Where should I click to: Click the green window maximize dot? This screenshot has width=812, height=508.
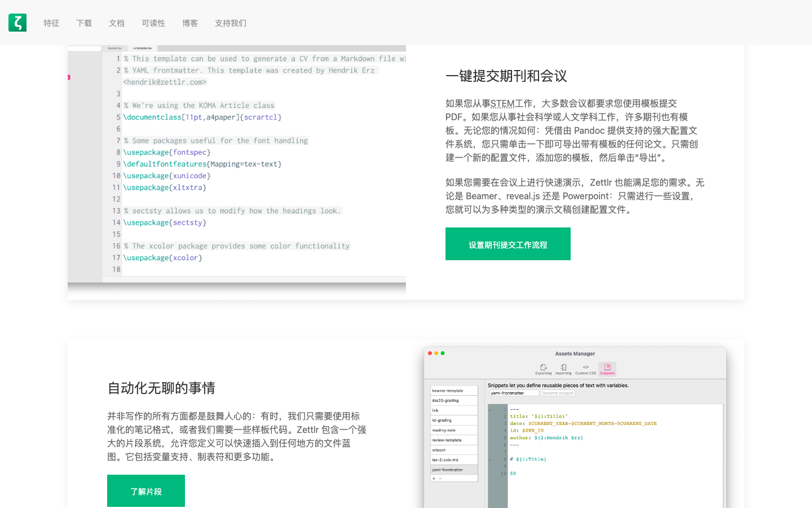click(x=443, y=353)
